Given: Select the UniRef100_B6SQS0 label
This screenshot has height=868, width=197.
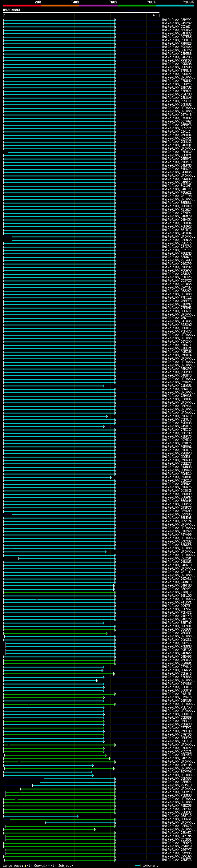Looking at the screenshot, I should 177,30.
